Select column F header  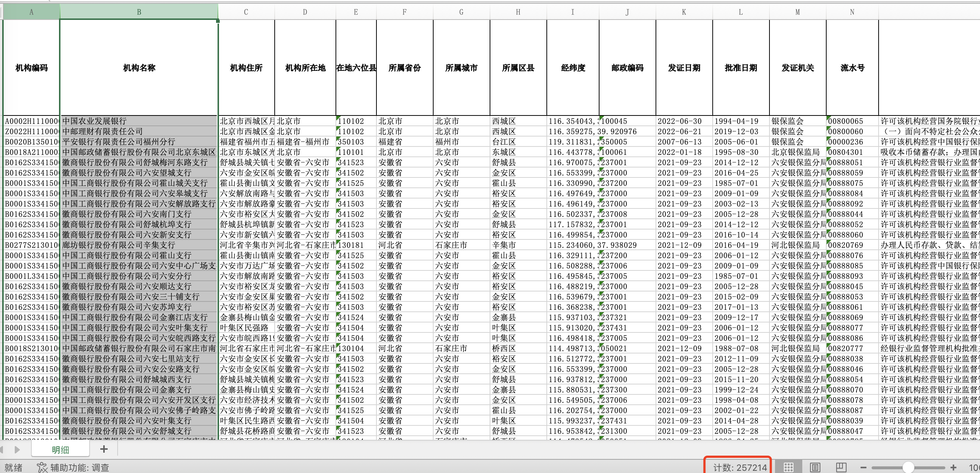pyautogui.click(x=404, y=12)
